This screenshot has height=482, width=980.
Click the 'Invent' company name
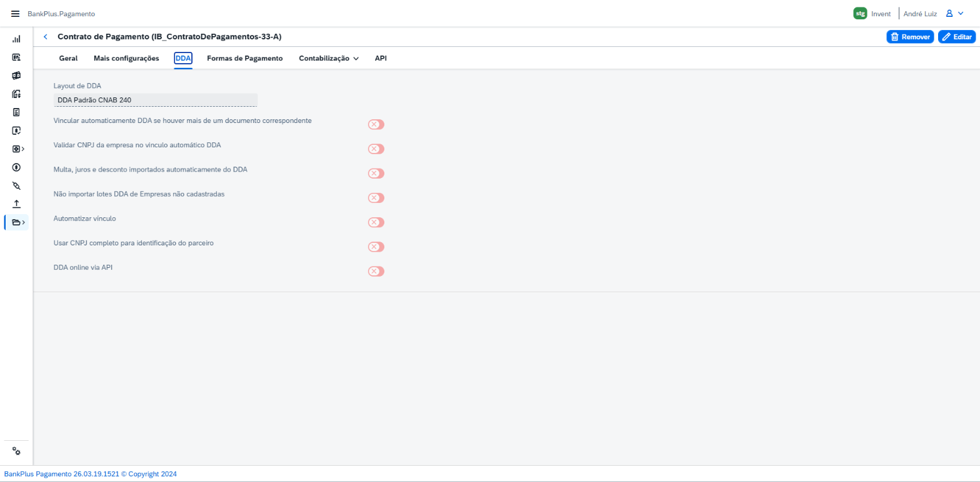(x=881, y=14)
